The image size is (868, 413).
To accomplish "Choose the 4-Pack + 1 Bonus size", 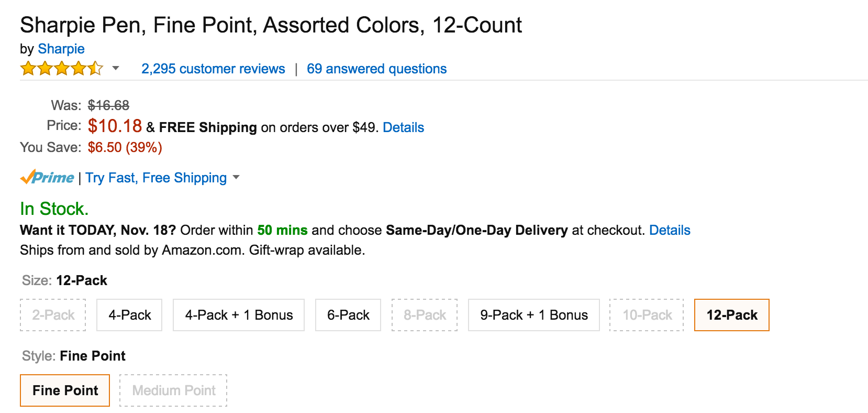I will coord(239,315).
